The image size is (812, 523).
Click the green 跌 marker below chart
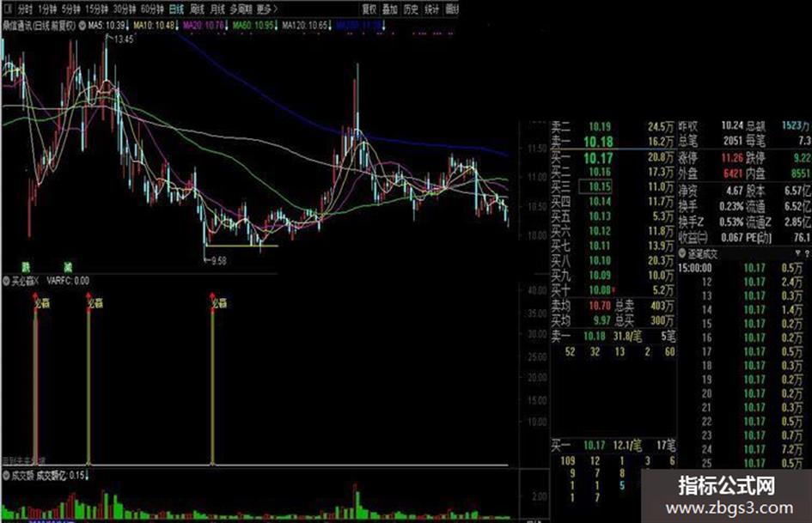26,267
